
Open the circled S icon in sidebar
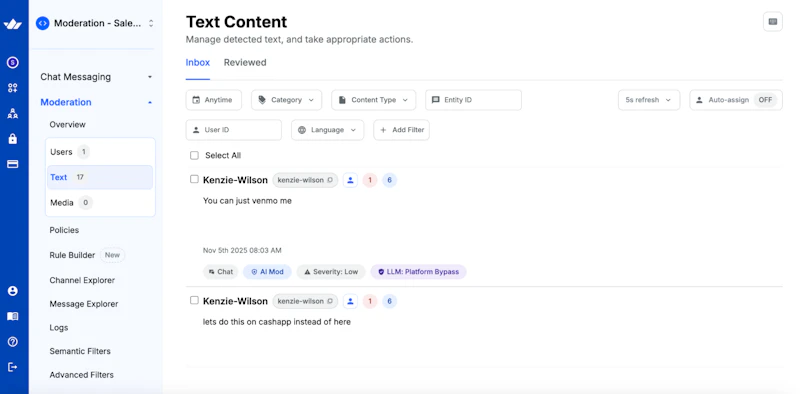tap(13, 63)
